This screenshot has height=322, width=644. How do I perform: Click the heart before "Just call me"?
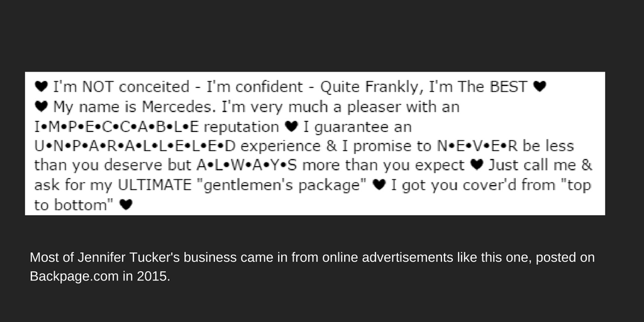pos(477,165)
